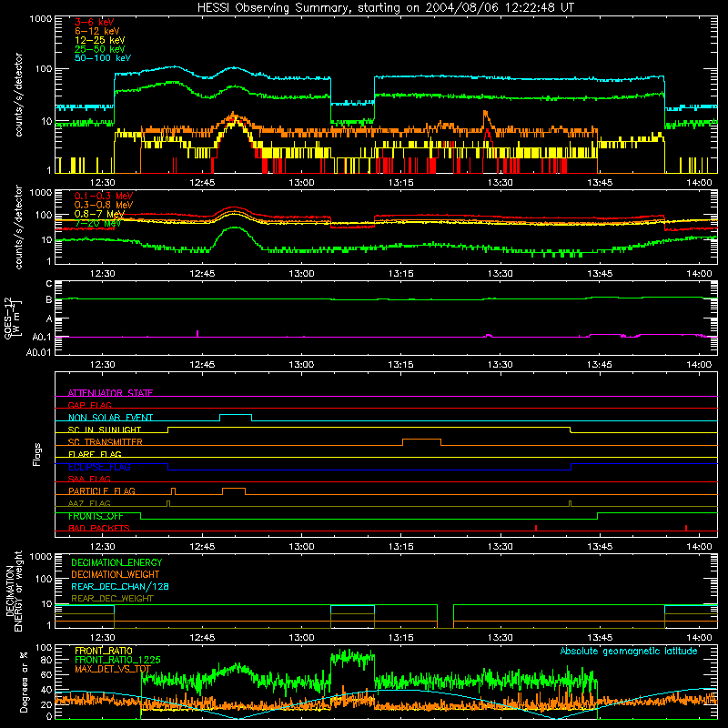Click the magenta GOES spike near 12:44
The width and height of the screenshot is (728, 728).
pos(197,333)
